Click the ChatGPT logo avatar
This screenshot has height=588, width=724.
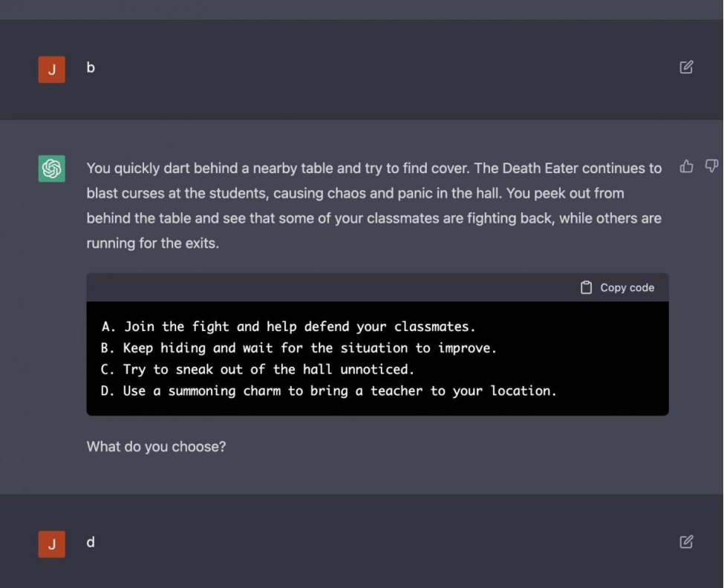52,169
